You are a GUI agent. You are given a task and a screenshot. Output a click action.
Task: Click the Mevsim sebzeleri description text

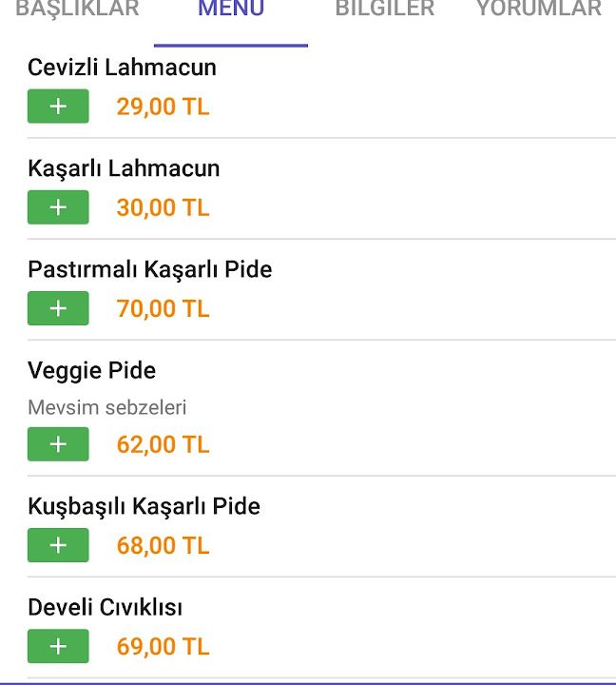[x=107, y=407]
